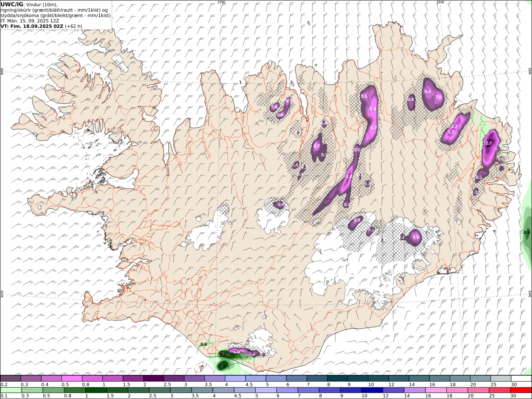Select the darkest purple upper swatch at 2

[x=153, y=378]
